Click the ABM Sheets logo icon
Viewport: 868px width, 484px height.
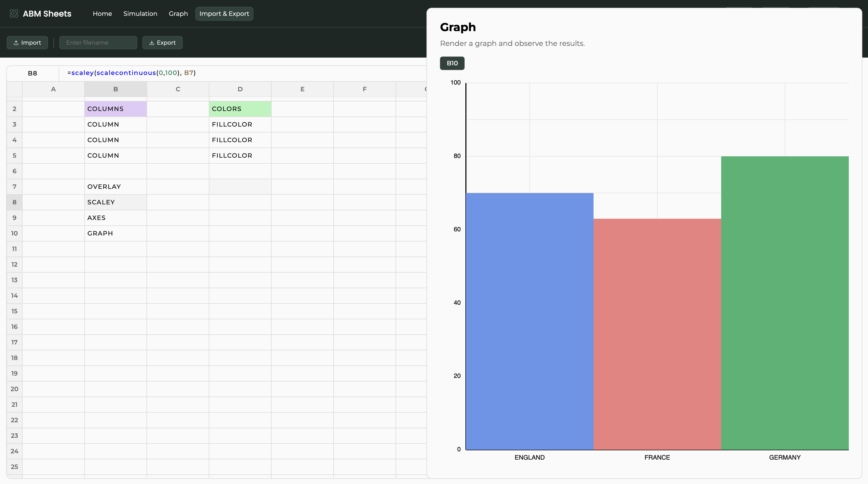[14, 13]
